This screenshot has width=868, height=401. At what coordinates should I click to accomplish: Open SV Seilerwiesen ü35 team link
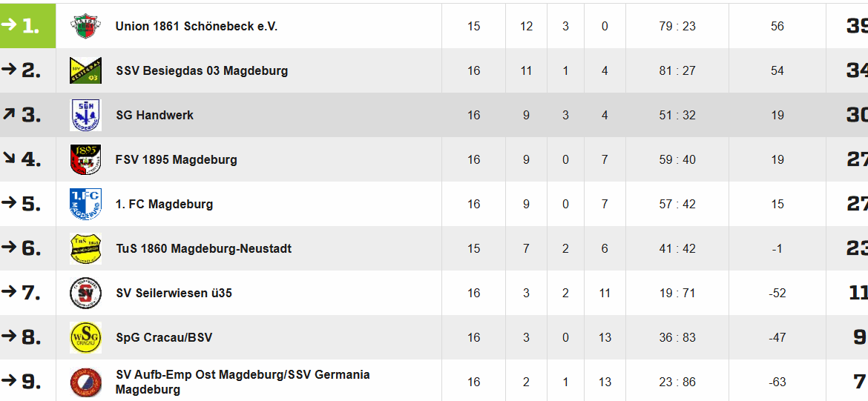[x=174, y=293]
